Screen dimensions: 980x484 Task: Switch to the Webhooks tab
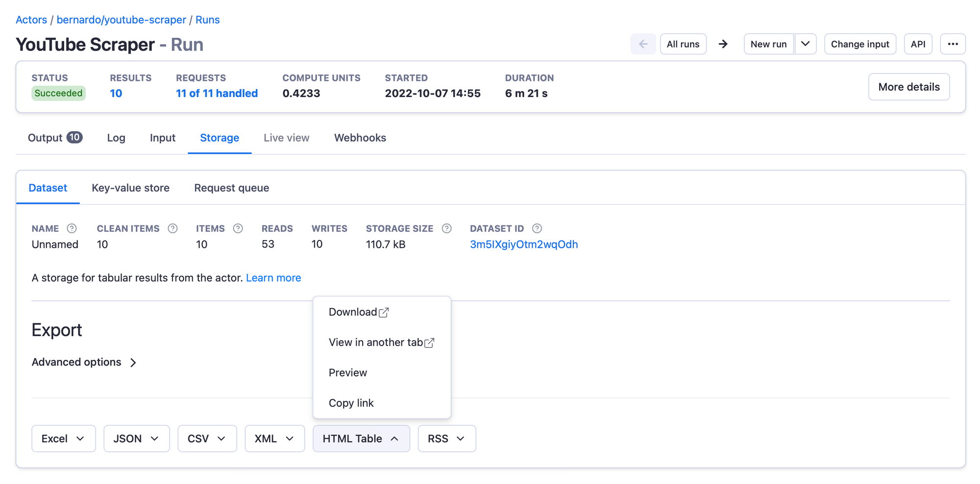click(x=360, y=138)
